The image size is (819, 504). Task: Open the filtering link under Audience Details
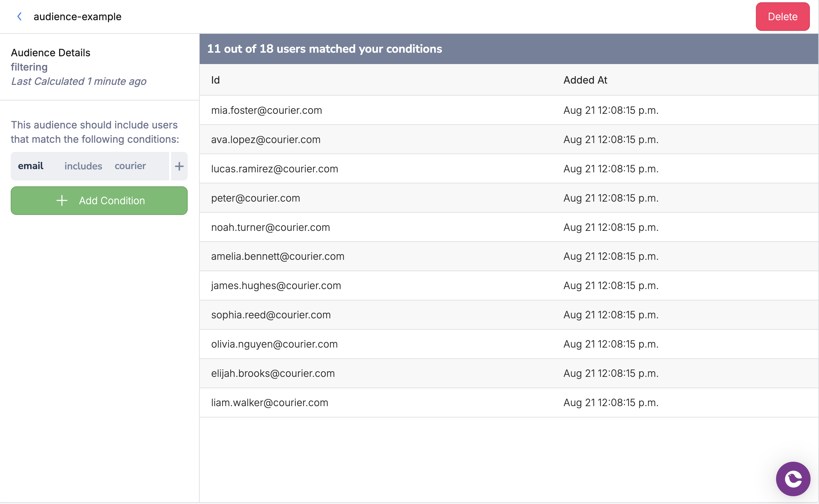(29, 67)
